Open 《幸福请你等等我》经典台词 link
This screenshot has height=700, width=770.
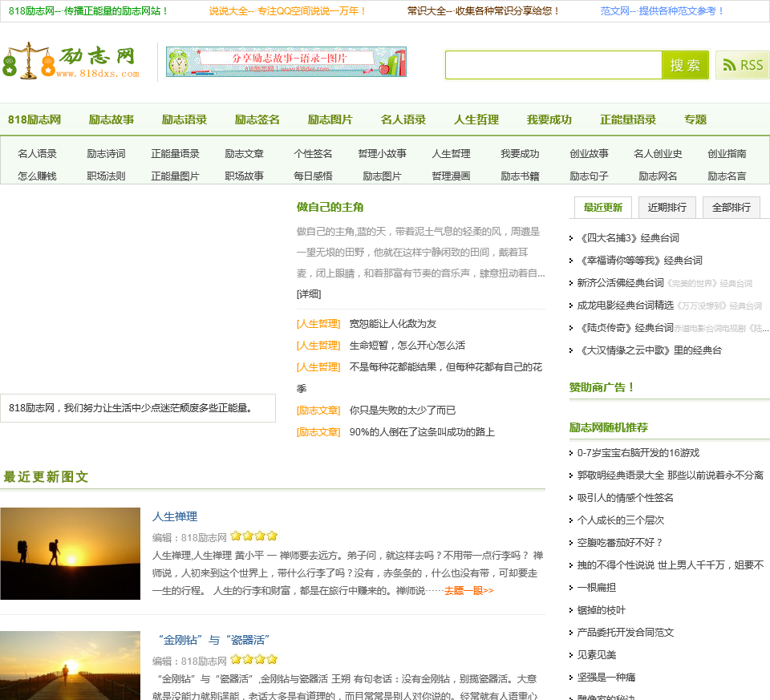(x=640, y=261)
